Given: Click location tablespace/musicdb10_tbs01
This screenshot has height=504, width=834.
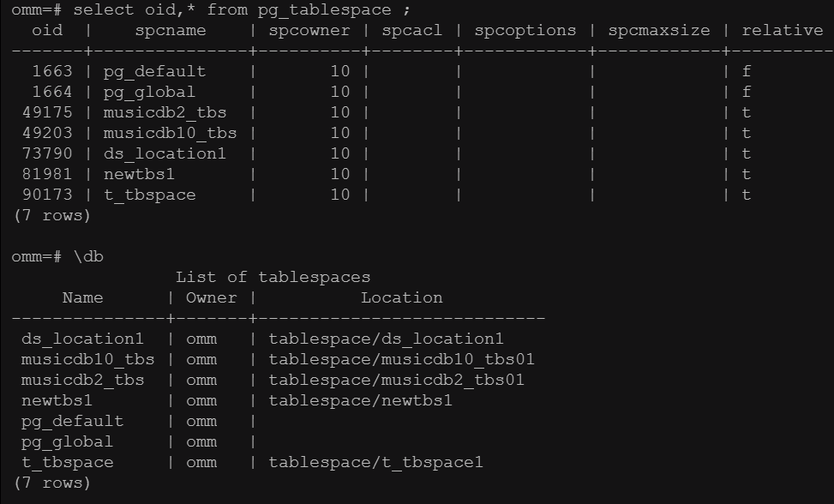Looking at the screenshot, I should click(402, 359).
